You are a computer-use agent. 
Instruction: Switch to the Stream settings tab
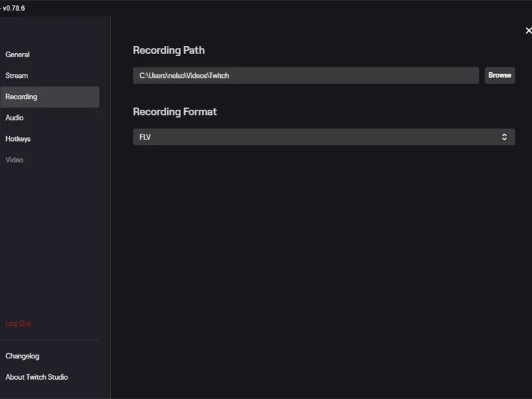click(17, 76)
